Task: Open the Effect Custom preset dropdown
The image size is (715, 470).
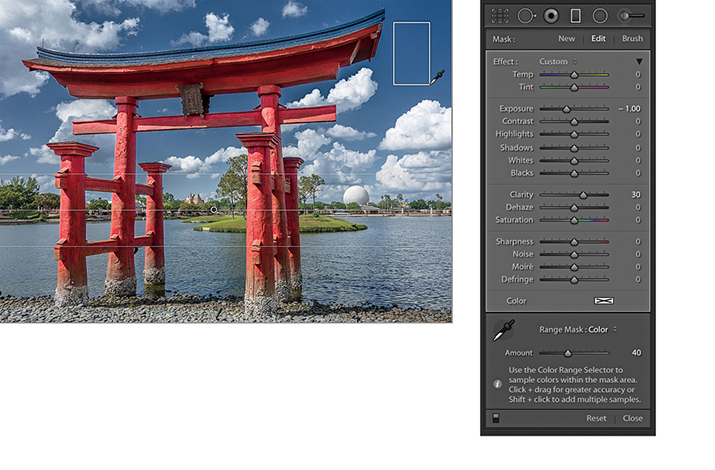Action: coord(555,61)
